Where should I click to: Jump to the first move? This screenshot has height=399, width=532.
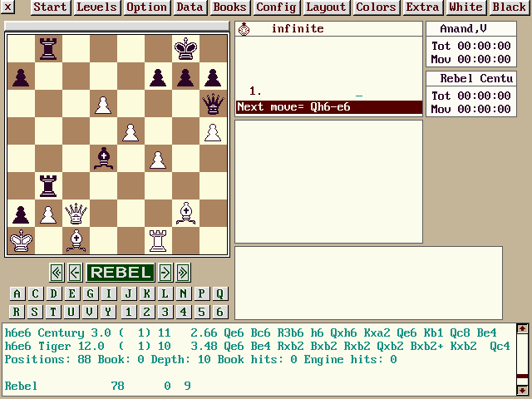click(x=57, y=273)
